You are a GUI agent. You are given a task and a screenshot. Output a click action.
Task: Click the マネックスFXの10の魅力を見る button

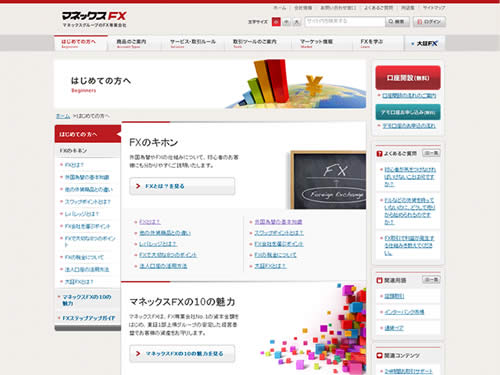pos(182,353)
